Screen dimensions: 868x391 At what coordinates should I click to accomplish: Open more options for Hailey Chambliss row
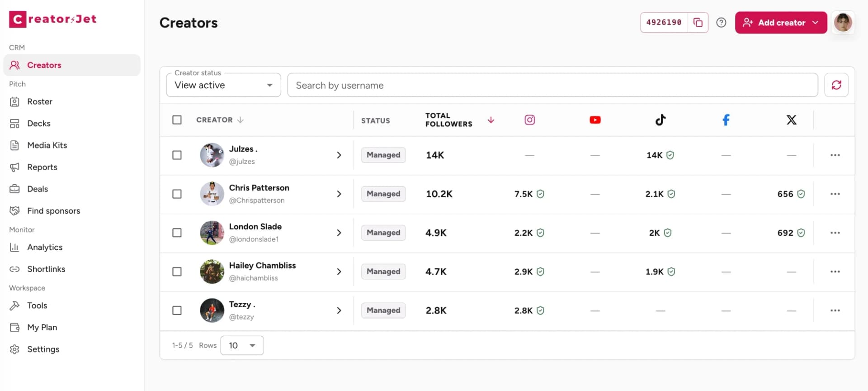coord(835,272)
